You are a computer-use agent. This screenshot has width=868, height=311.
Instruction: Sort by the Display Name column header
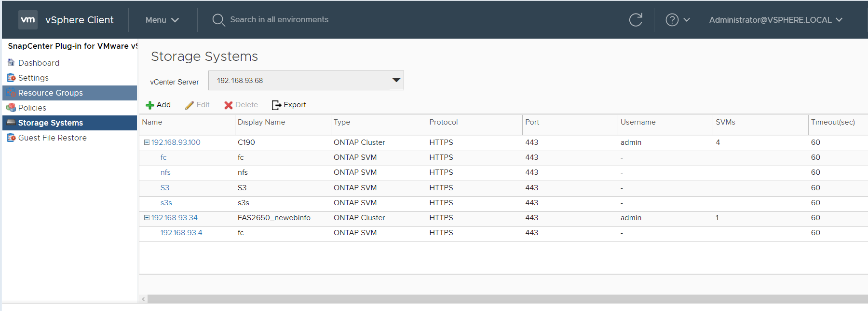point(261,122)
